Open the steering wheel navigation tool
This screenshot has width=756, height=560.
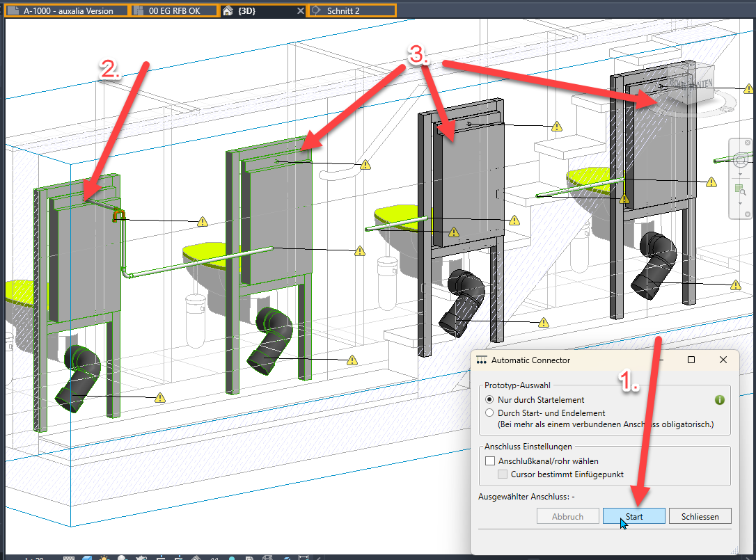click(741, 160)
